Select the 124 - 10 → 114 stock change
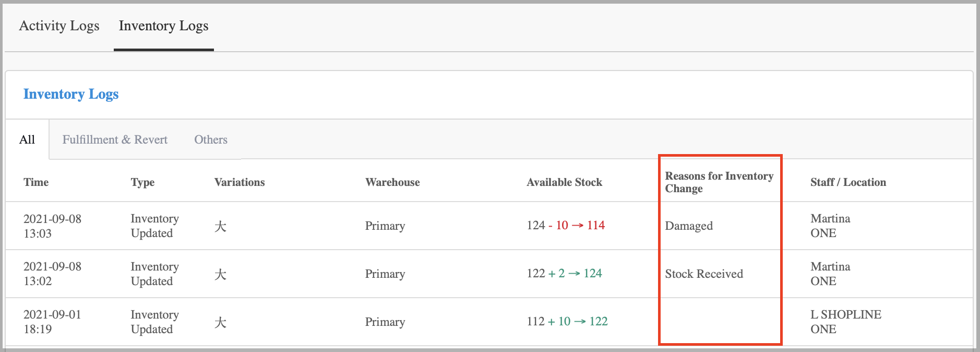 [566, 226]
